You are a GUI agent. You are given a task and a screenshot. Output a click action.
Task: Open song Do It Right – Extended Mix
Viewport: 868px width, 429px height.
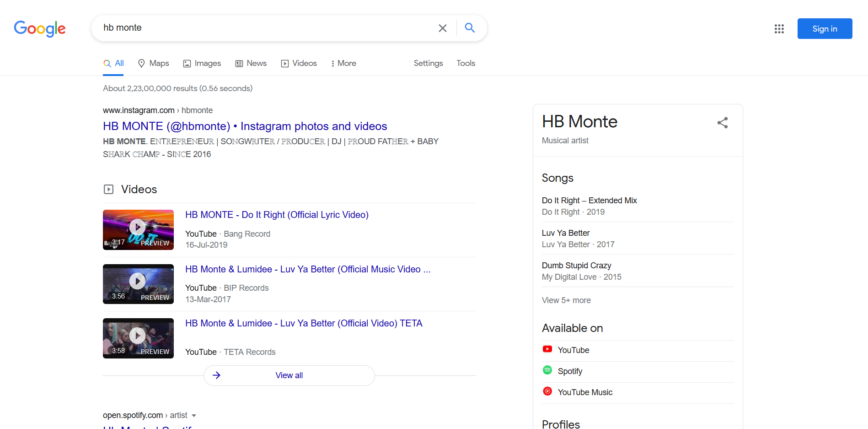589,201
